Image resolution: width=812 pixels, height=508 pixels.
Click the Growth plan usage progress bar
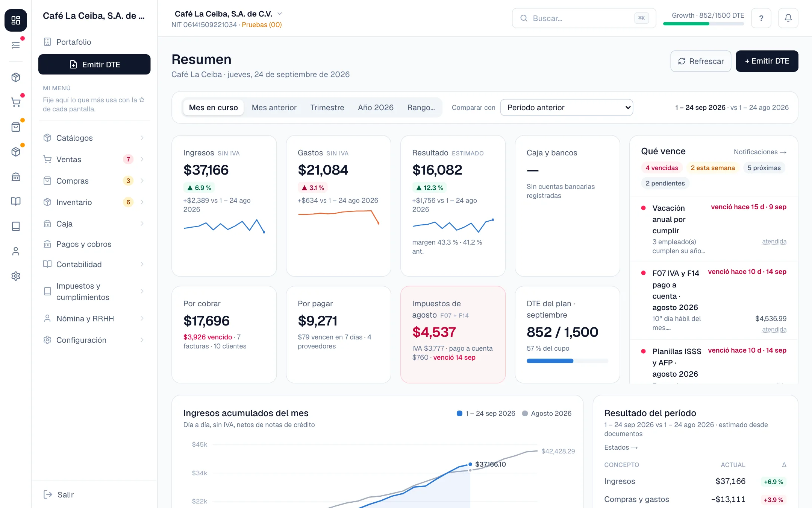point(704,24)
